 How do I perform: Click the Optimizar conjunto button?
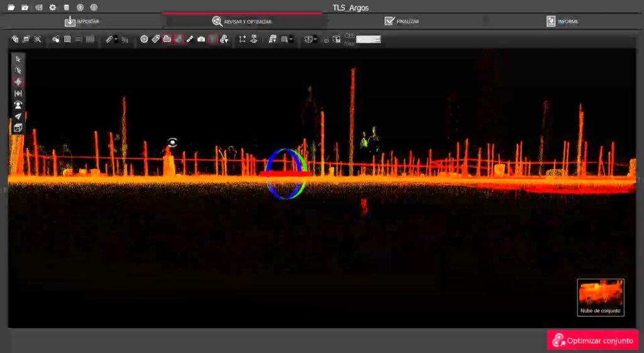point(592,340)
